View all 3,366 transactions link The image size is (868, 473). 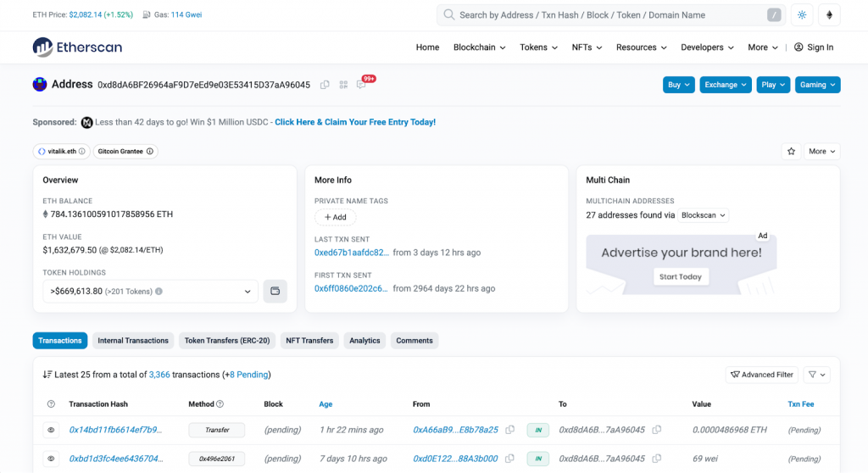point(159,375)
